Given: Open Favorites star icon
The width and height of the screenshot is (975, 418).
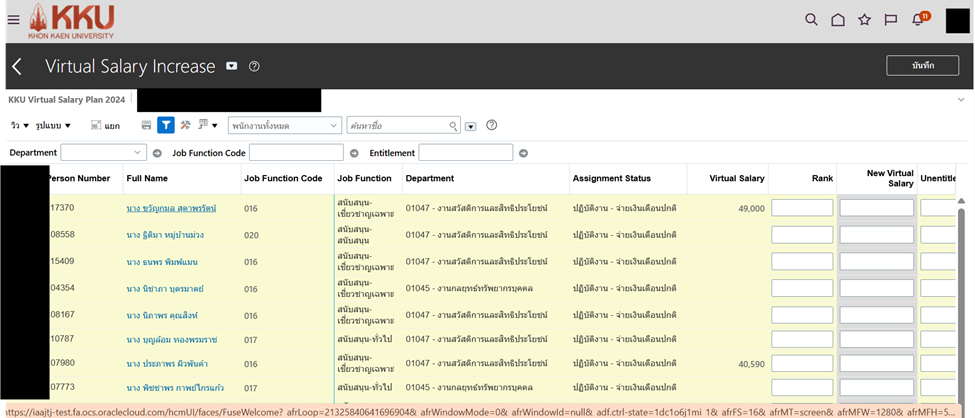Looking at the screenshot, I should [x=864, y=19].
